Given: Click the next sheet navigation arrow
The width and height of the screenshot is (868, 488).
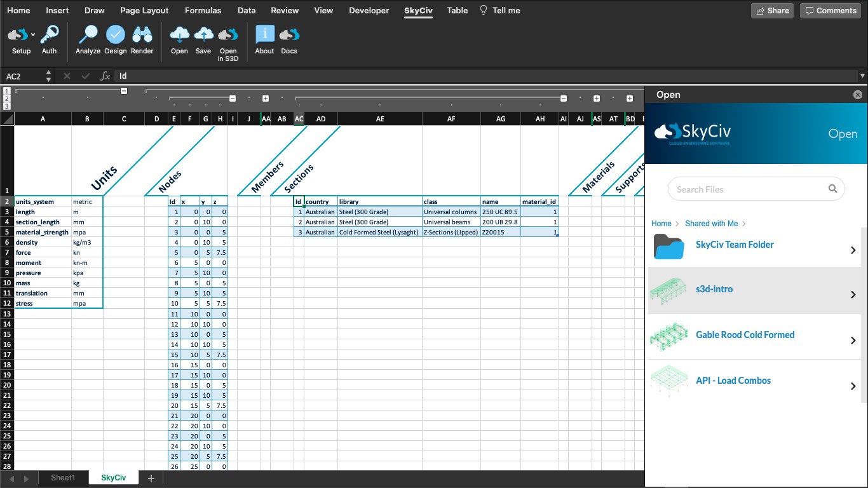Looking at the screenshot, I should pos(26,478).
